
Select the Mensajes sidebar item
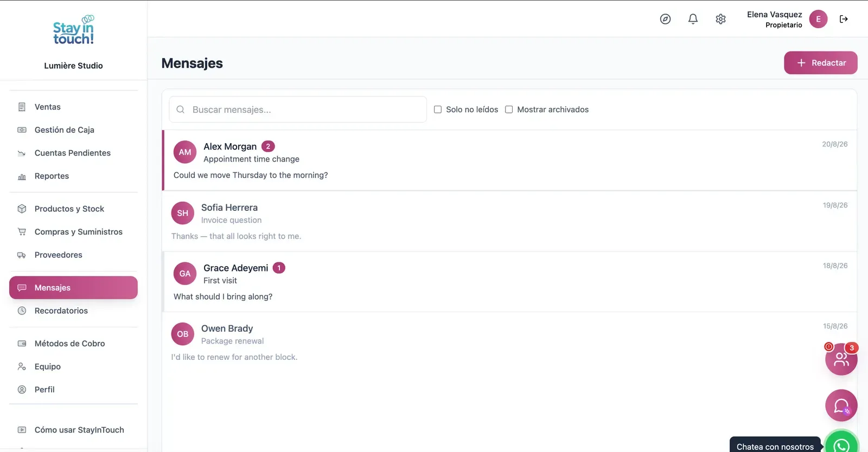[73, 288]
